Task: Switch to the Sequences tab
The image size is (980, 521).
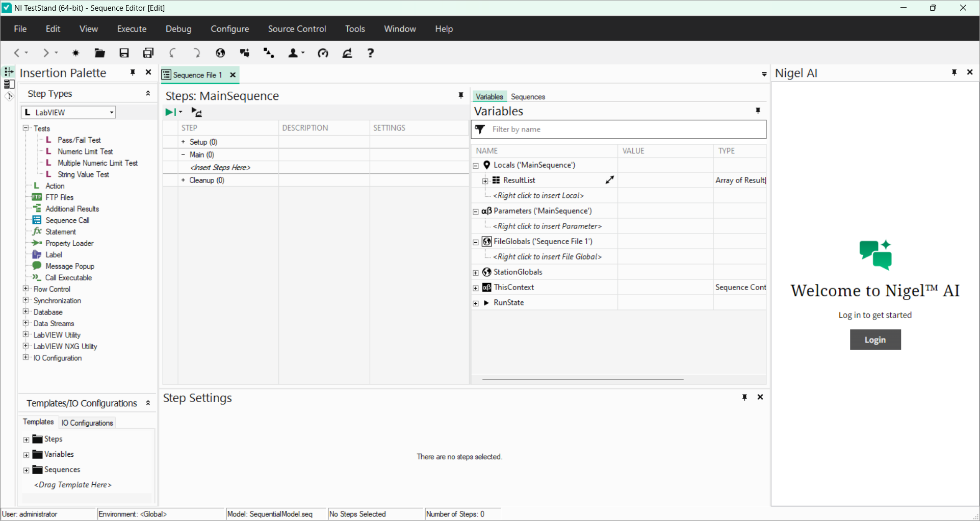Action: point(528,96)
